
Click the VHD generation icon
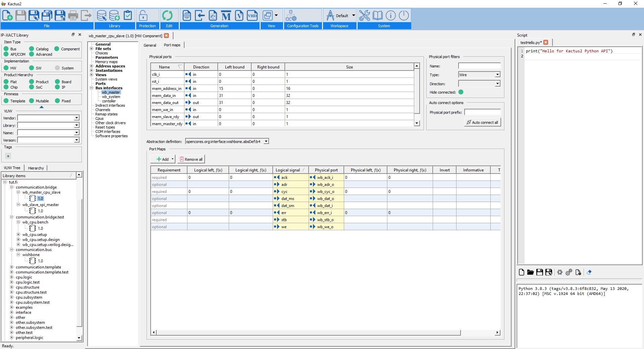[x=252, y=16]
